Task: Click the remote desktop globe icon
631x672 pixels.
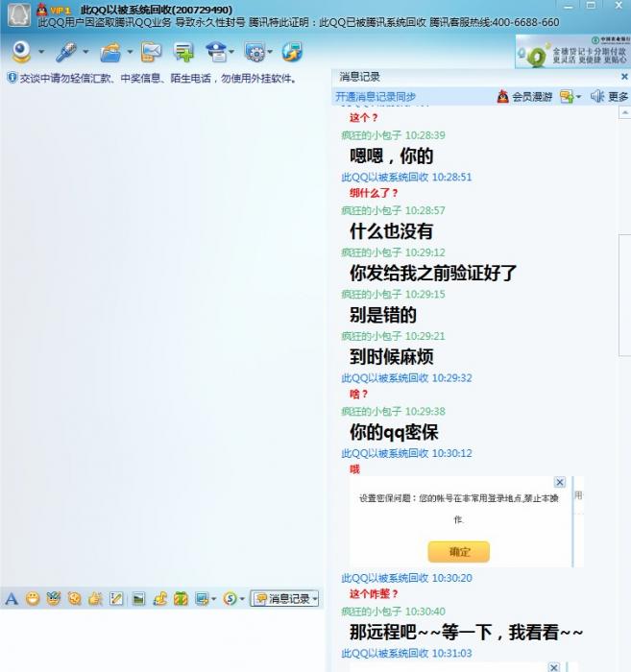Action: pyautogui.click(x=292, y=52)
